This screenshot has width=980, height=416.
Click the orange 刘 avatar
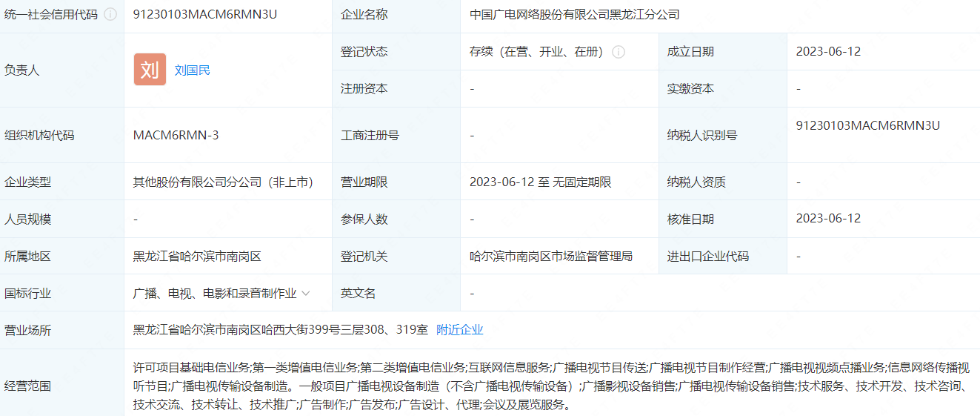150,70
